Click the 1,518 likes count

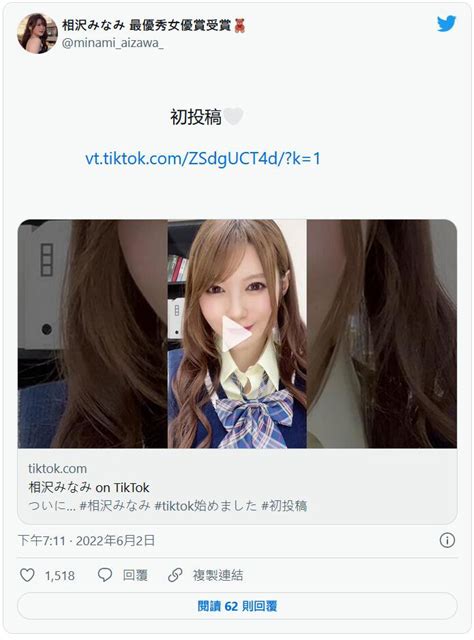pyautogui.click(x=60, y=576)
